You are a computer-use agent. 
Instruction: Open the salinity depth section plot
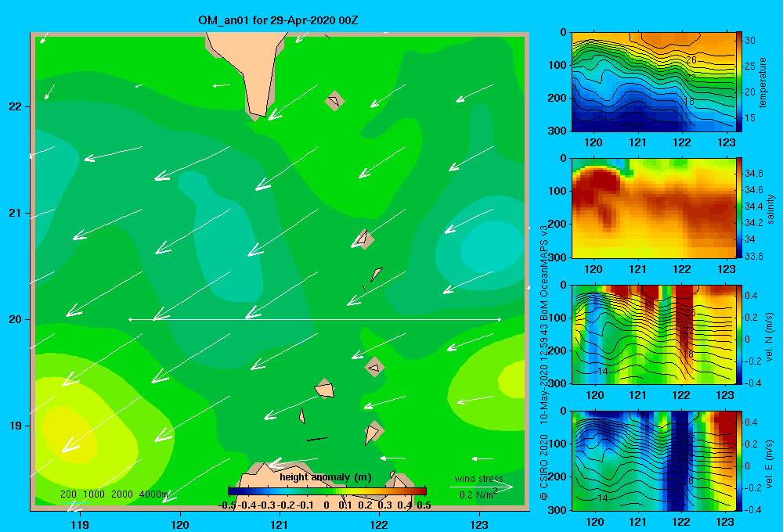[x=654, y=208]
